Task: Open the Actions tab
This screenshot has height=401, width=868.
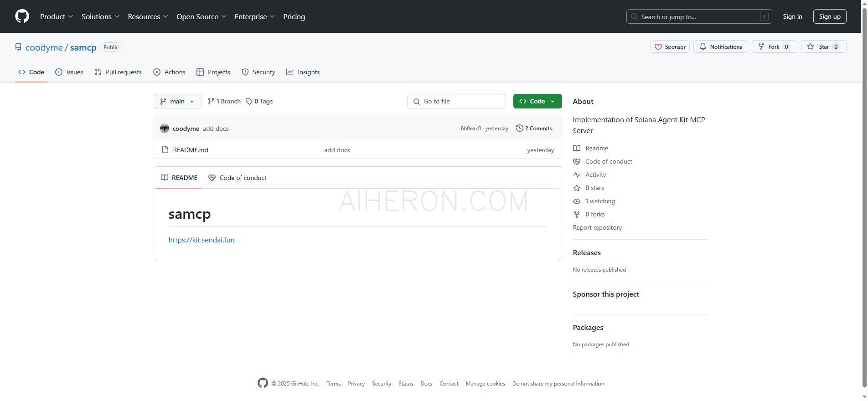Action: pyautogui.click(x=169, y=72)
